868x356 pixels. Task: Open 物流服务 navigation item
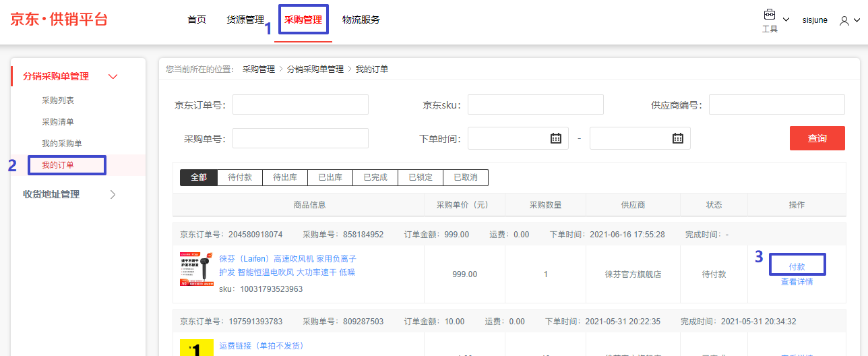(x=361, y=20)
